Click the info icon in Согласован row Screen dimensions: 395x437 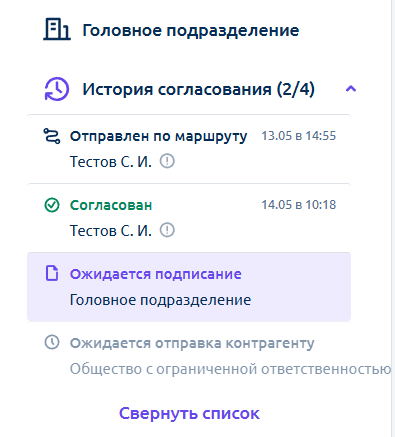[x=167, y=230]
